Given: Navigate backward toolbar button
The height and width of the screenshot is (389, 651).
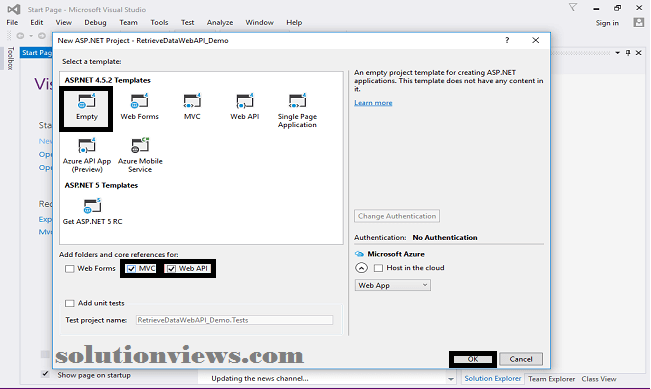Looking at the screenshot, I should [20, 36].
